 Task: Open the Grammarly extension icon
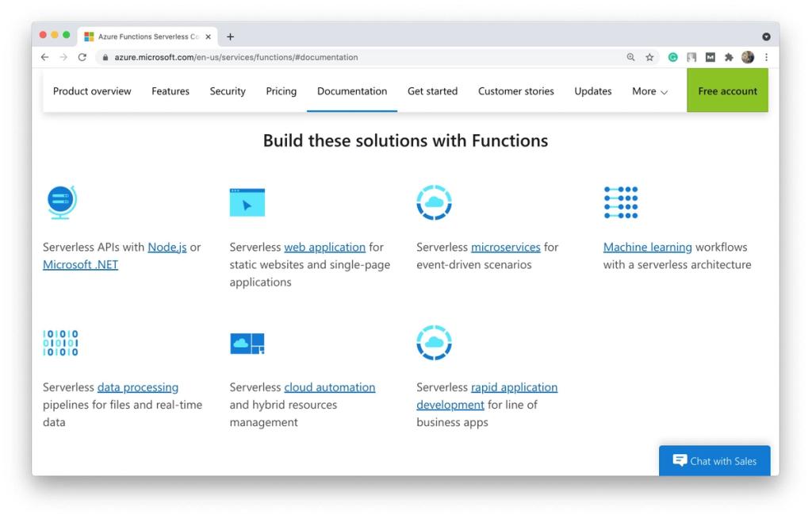672,57
